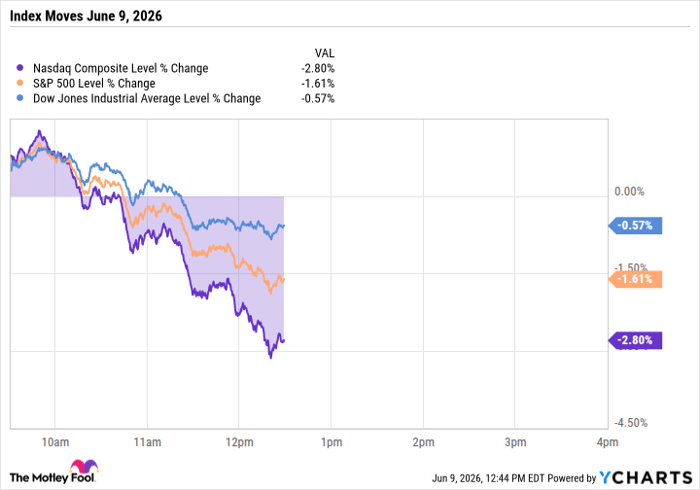Click The Motley Fool jester hat logo

point(84,467)
